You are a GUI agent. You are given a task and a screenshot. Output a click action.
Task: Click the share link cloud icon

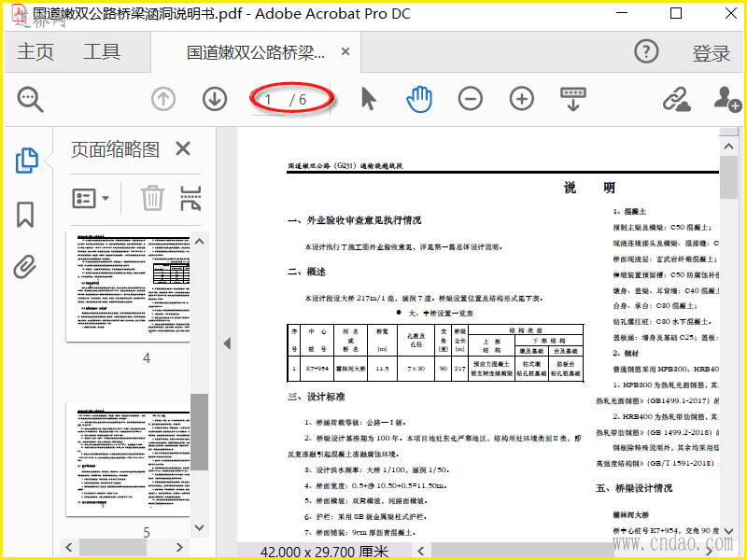click(676, 99)
